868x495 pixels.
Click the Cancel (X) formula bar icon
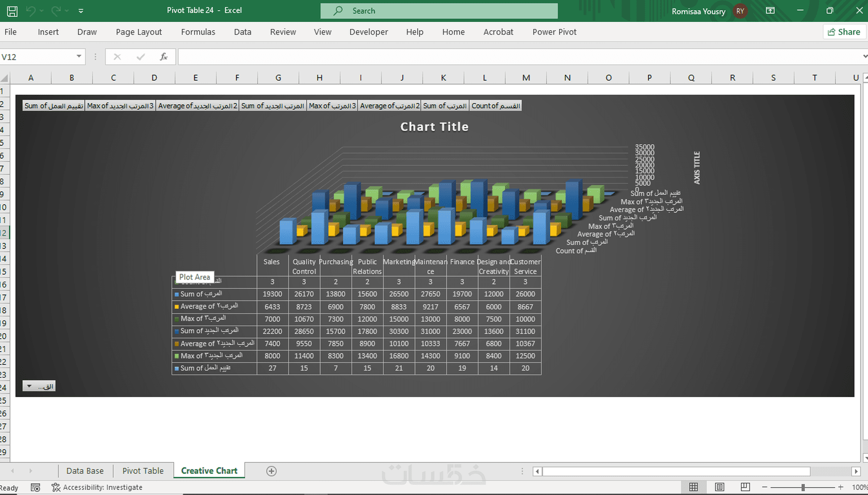tap(117, 57)
